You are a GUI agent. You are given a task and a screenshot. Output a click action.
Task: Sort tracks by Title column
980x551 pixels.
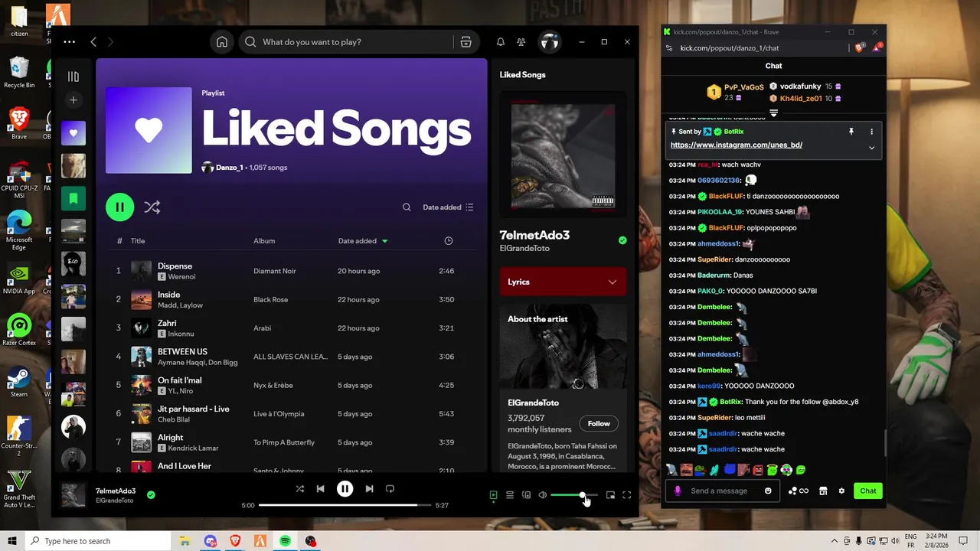pyautogui.click(x=138, y=241)
